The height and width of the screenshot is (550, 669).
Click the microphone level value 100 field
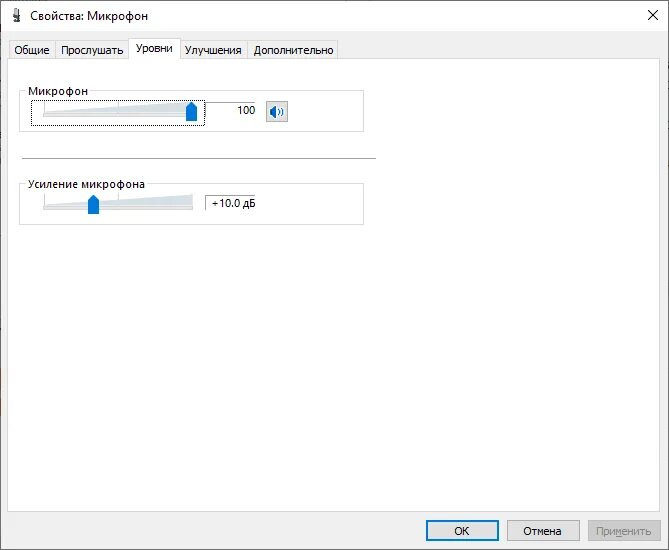pyautogui.click(x=230, y=110)
